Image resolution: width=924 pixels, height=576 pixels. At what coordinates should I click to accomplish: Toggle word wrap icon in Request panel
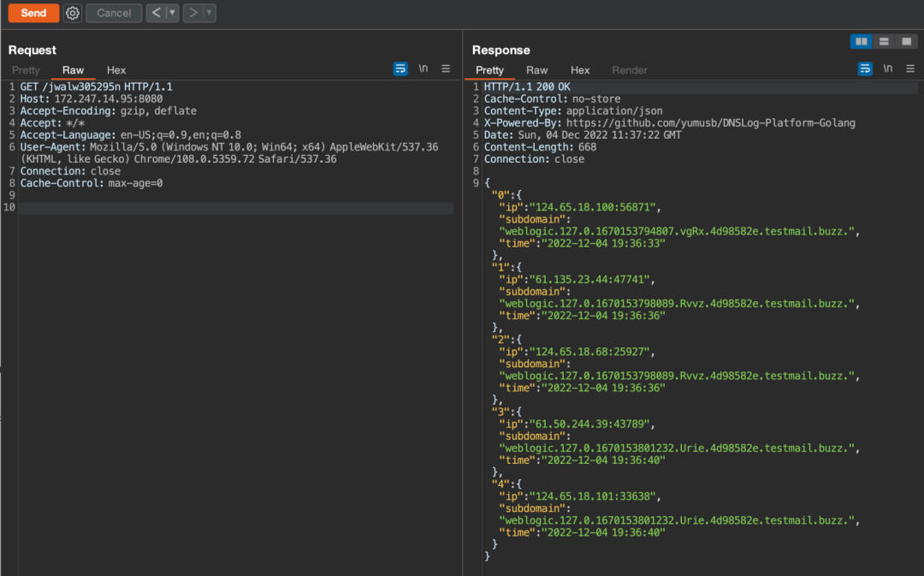click(400, 69)
